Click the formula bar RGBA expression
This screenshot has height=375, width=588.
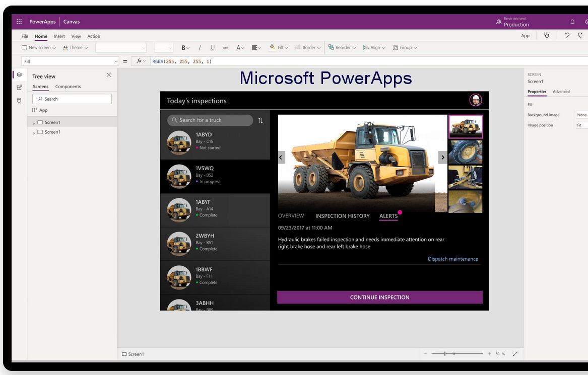click(182, 61)
